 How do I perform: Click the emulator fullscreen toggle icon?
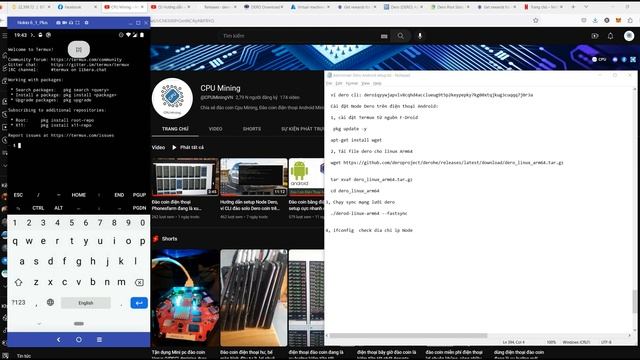point(78,23)
